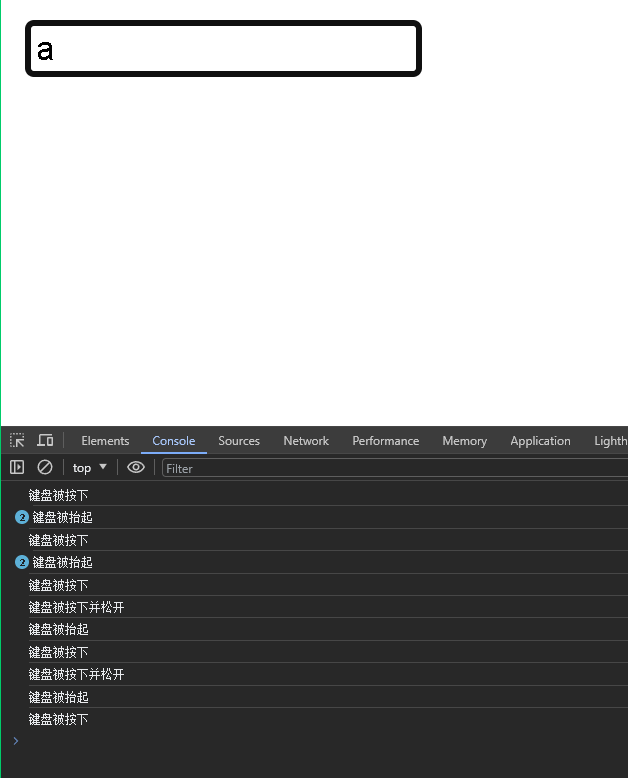Viewport: 628px width, 778px height.
Task: Toggle the device toolbar icon
Action: (45, 440)
